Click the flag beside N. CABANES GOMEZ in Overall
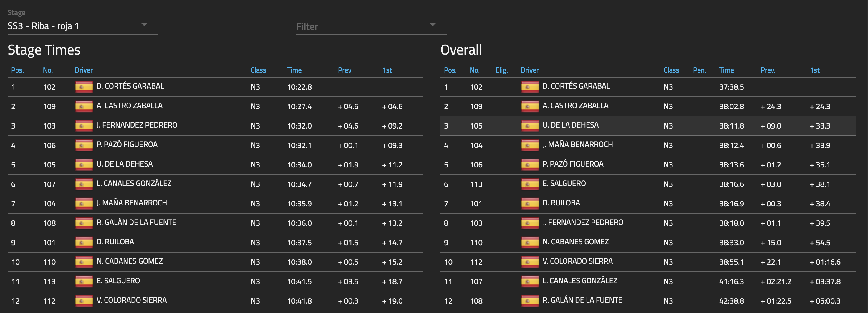 [530, 243]
